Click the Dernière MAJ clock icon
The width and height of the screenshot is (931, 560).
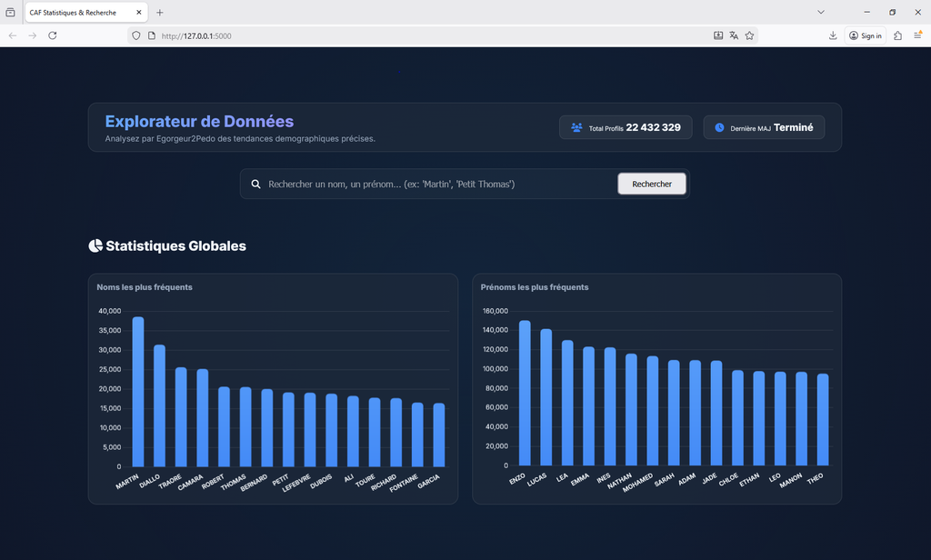(x=719, y=127)
